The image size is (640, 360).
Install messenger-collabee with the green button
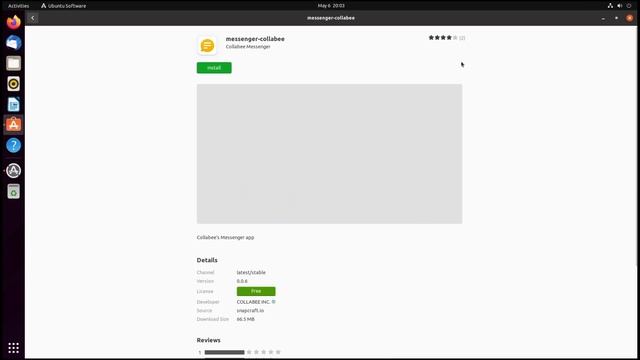pos(214,68)
